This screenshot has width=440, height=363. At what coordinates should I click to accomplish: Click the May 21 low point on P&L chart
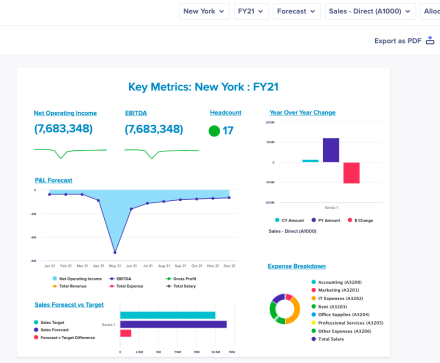point(115,252)
